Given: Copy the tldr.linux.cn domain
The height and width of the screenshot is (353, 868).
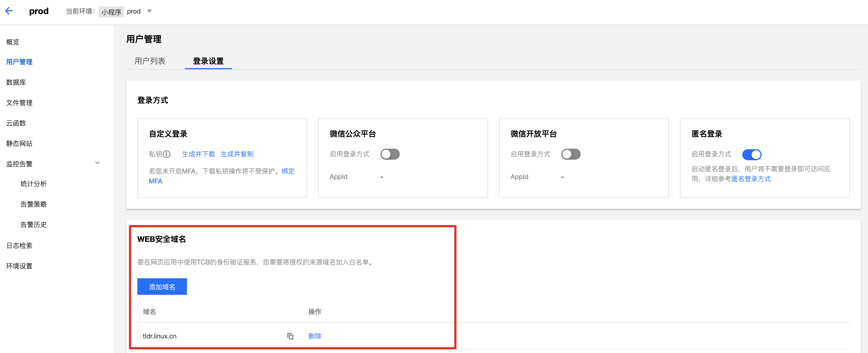Looking at the screenshot, I should pos(290,336).
